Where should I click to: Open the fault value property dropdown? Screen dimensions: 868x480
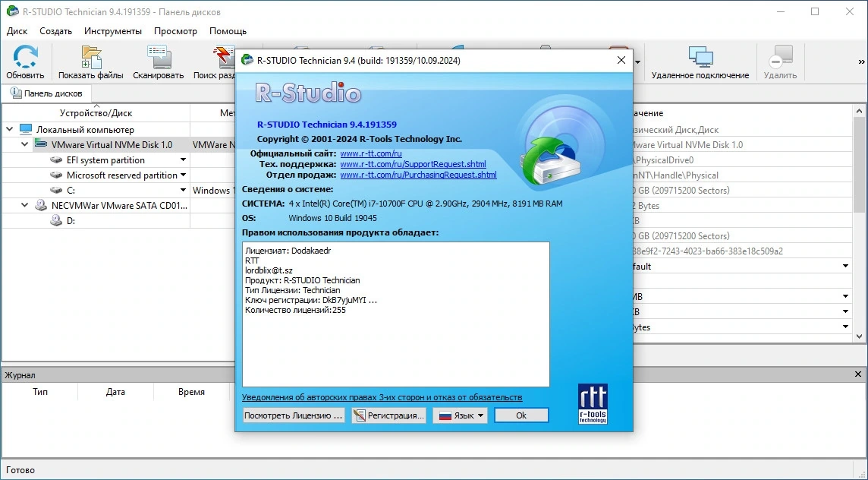point(845,266)
